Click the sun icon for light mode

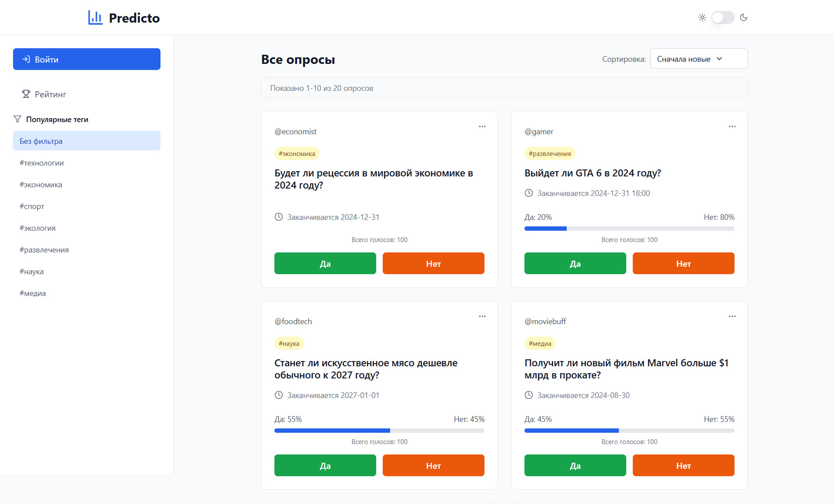(702, 17)
